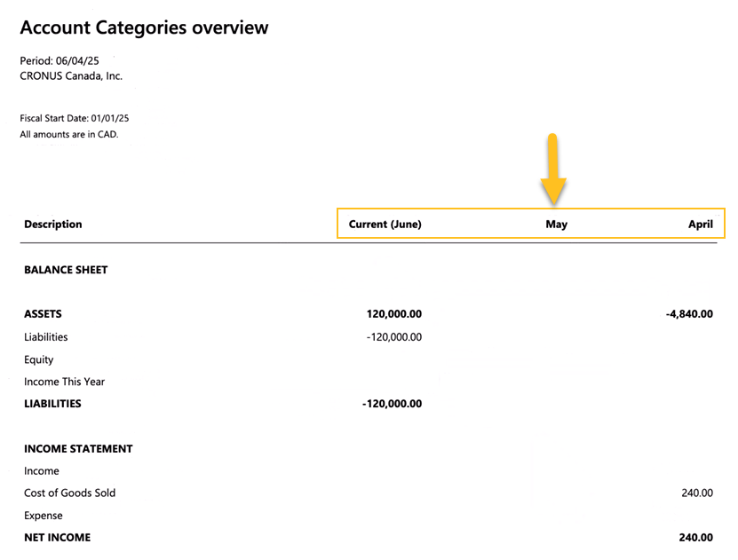
Task: Click the BALANCE SHEET section heading
Action: [x=66, y=269]
